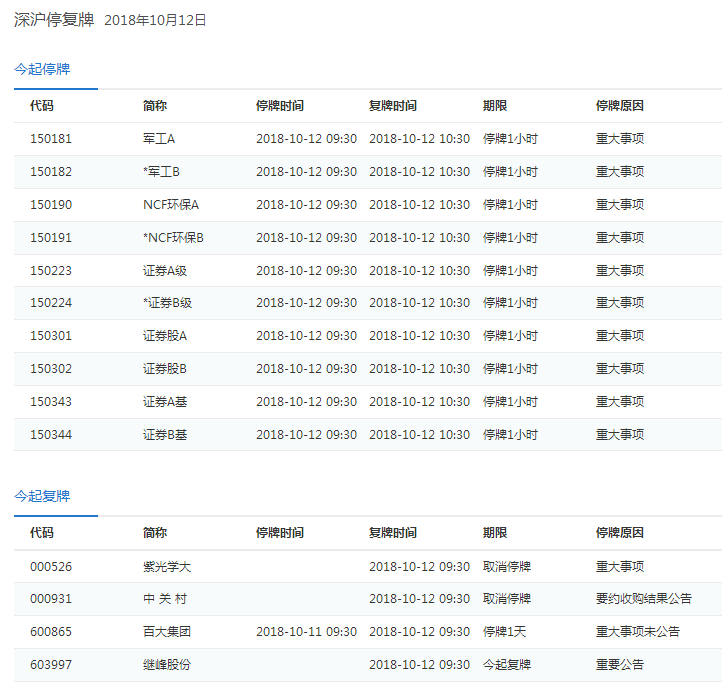Click the stock name 紫光学大
Viewport: 727px width, 685px height.
167,567
